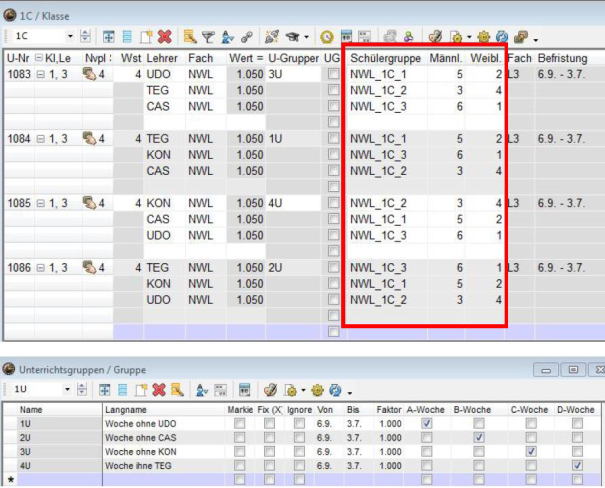Click the Langname column header
The image size is (605, 488).
124,409
